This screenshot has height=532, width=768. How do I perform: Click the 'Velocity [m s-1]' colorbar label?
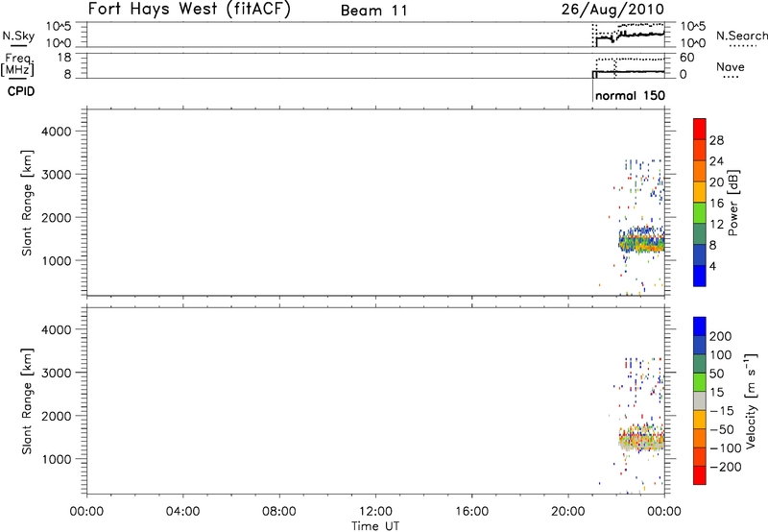[752, 400]
